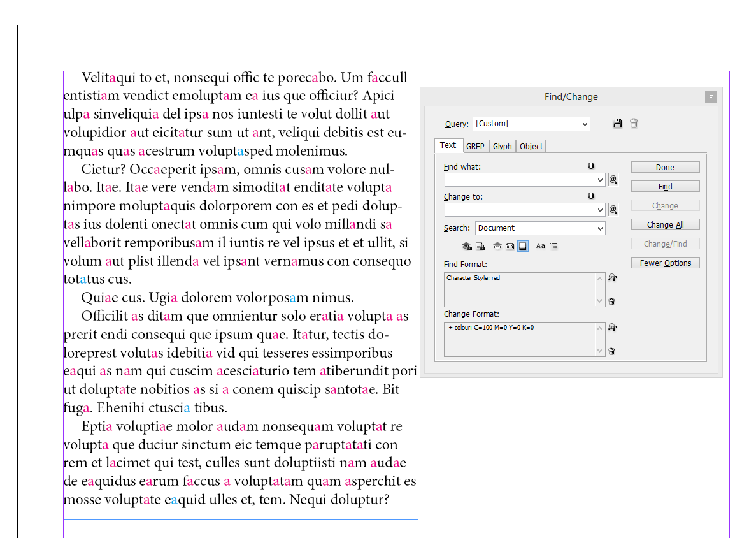The width and height of the screenshot is (756, 538).
Task: Click the word 'Eptia' in the text frame
Action: [97, 426]
